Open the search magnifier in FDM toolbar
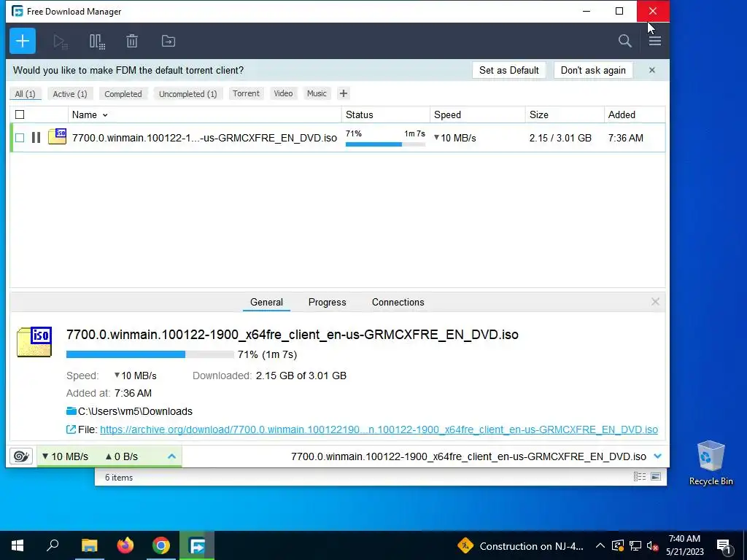The width and height of the screenshot is (747, 560). (624, 41)
